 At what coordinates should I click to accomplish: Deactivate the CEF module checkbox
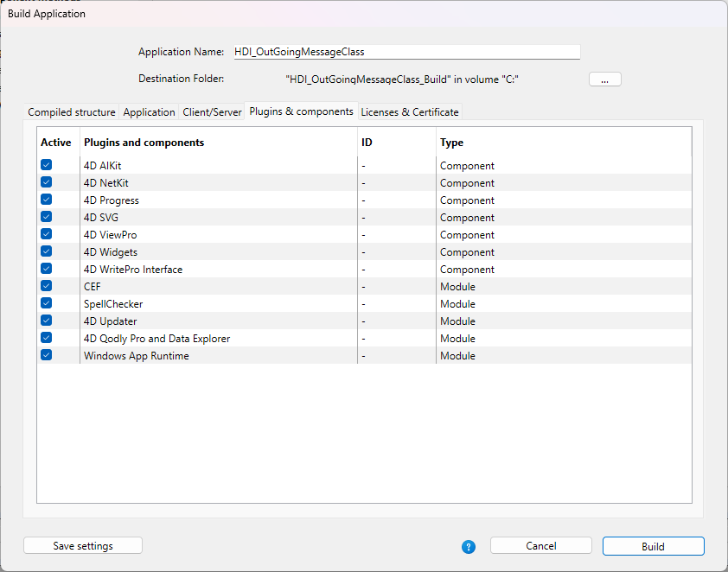(47, 286)
